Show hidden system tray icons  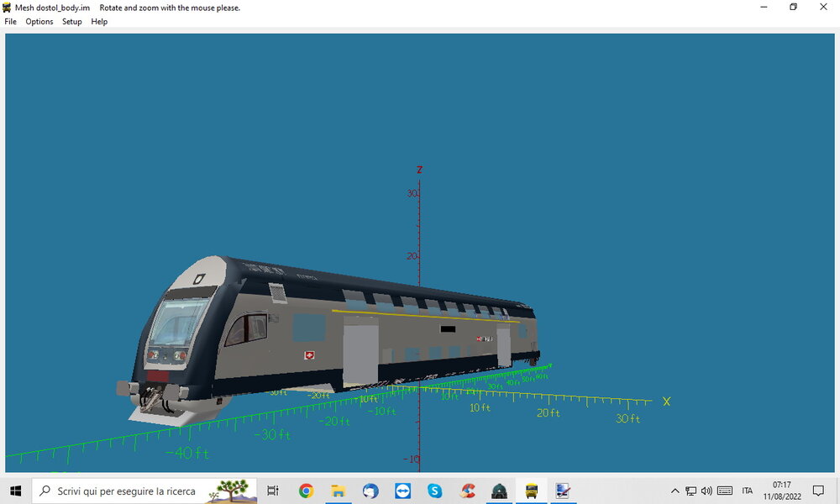tap(675, 491)
